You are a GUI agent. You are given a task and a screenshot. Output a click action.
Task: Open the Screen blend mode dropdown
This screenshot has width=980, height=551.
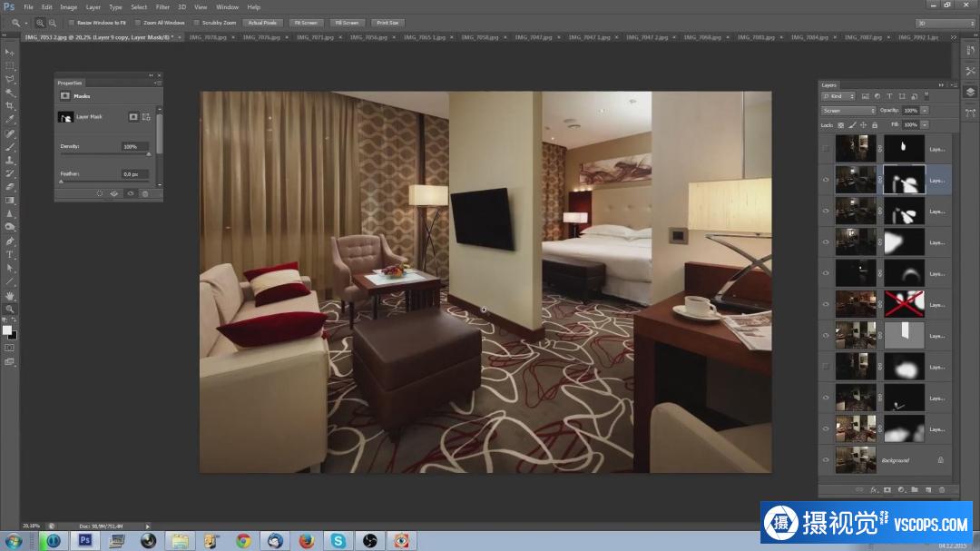(x=848, y=111)
